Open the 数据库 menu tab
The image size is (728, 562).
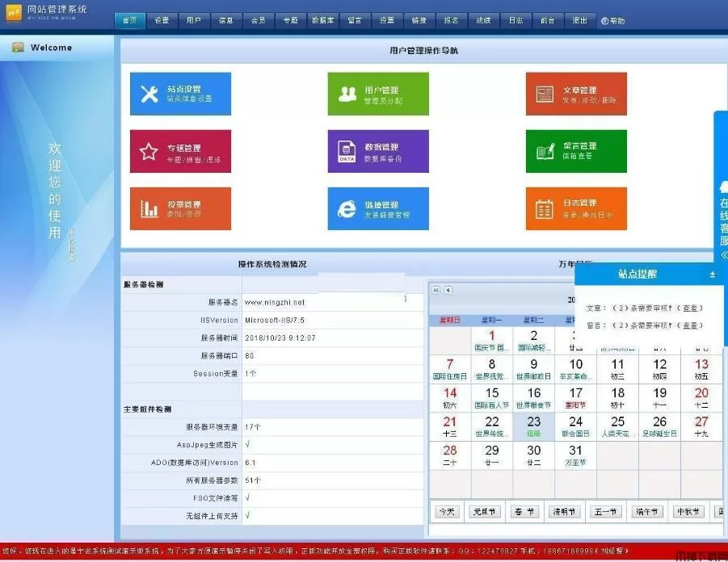(322, 20)
